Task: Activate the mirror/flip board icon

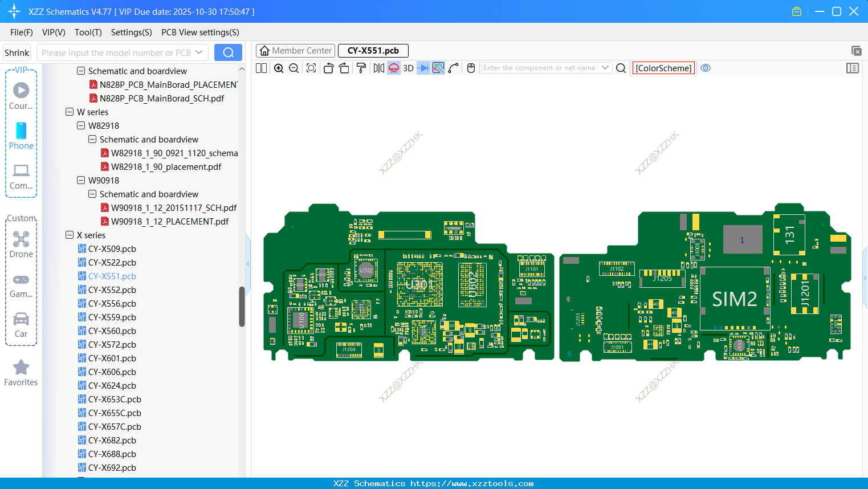Action: (380, 68)
